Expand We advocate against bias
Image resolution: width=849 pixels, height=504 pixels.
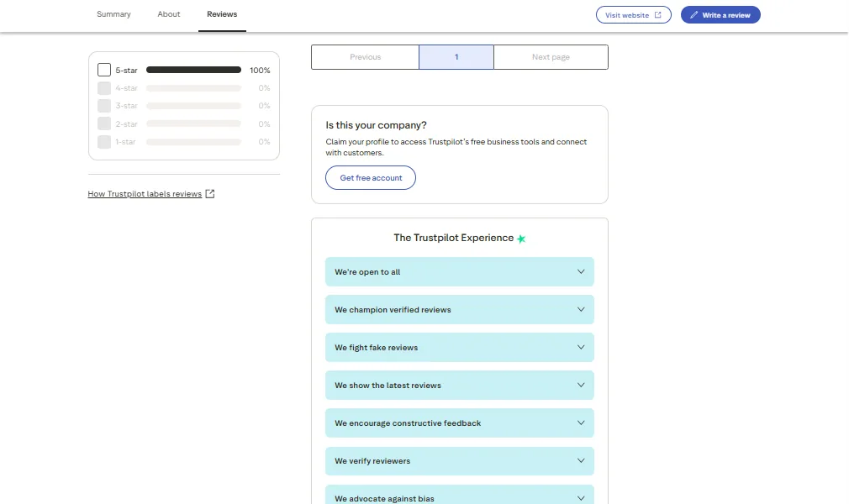coord(460,496)
